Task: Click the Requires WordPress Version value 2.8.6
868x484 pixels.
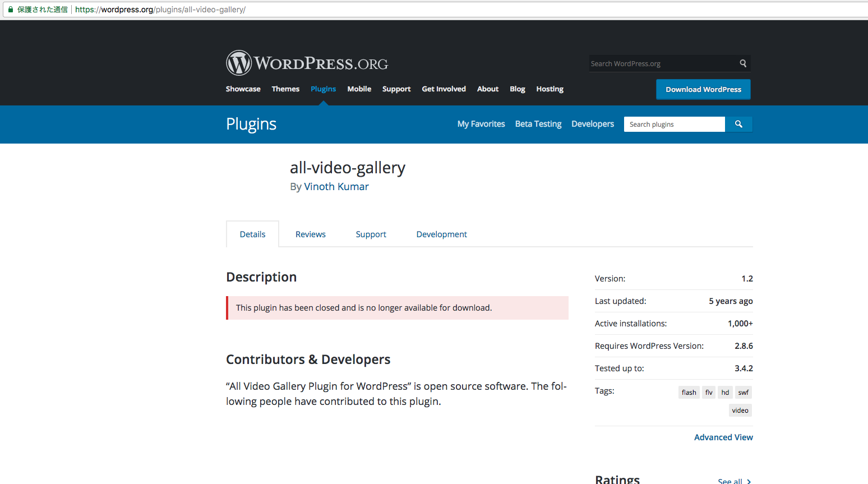Action: [x=744, y=346]
